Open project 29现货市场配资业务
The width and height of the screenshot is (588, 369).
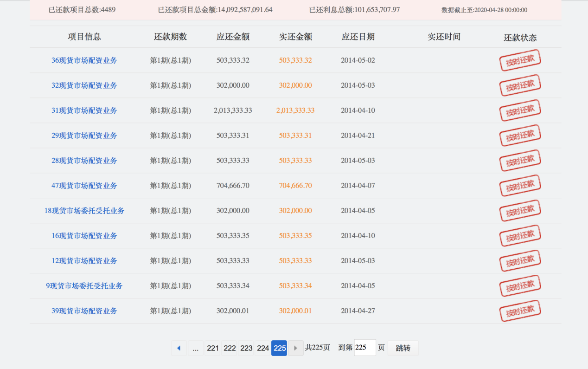85,135
